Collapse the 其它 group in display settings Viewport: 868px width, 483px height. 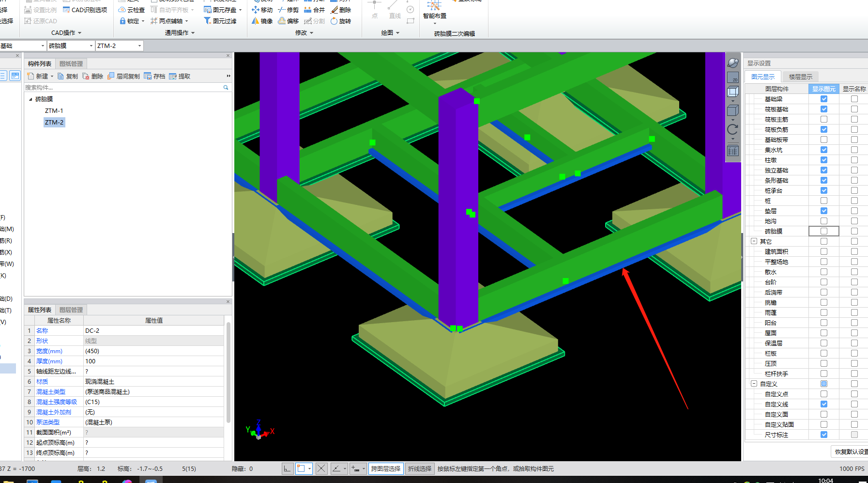click(754, 241)
